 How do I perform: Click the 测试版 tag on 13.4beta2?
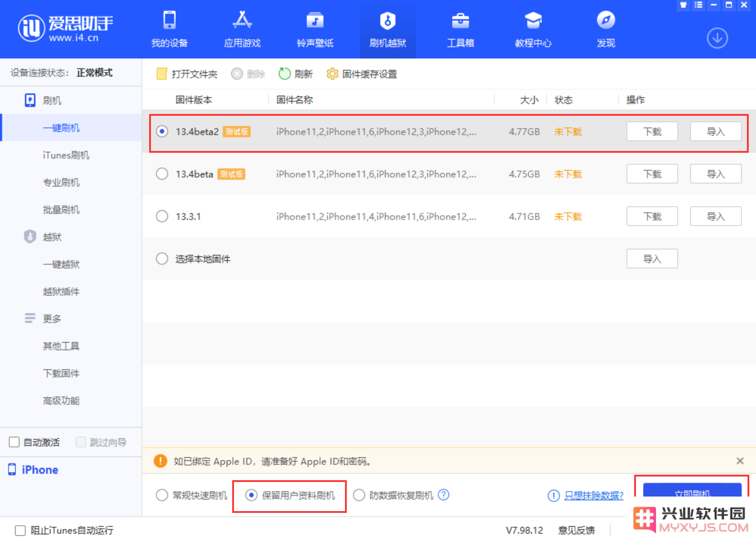click(x=236, y=132)
